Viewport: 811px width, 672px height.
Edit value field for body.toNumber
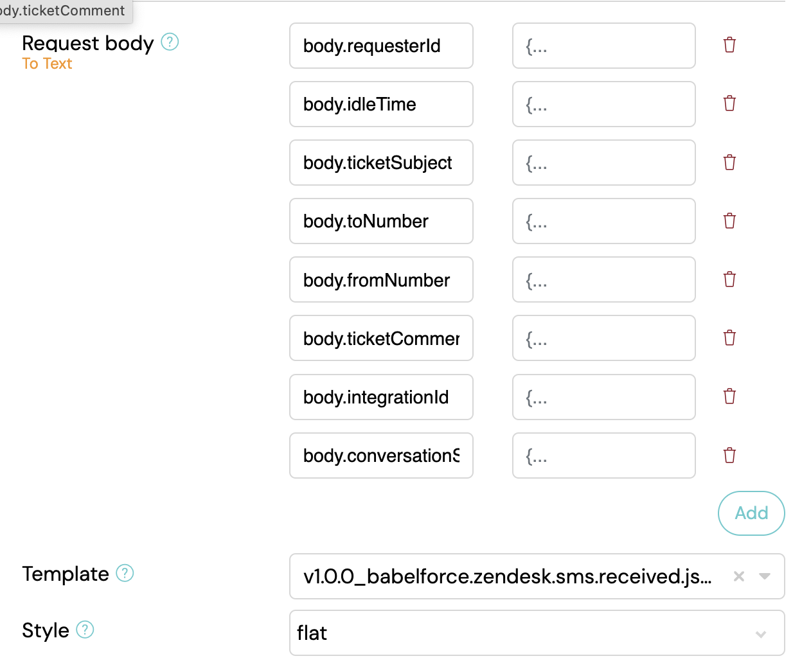(604, 221)
